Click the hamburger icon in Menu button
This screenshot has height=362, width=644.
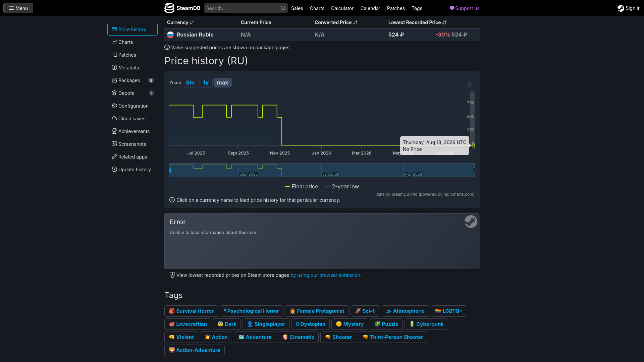pos(11,8)
